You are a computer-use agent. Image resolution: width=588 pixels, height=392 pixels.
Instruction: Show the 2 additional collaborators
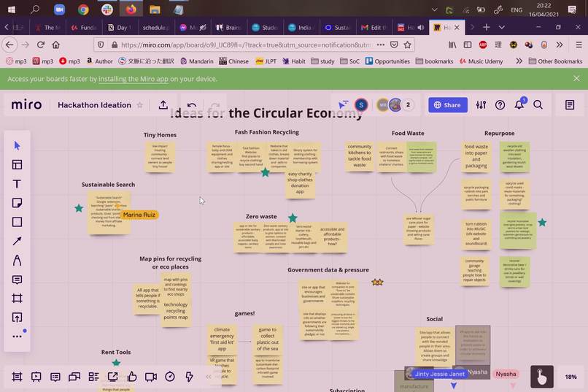pyautogui.click(x=408, y=105)
